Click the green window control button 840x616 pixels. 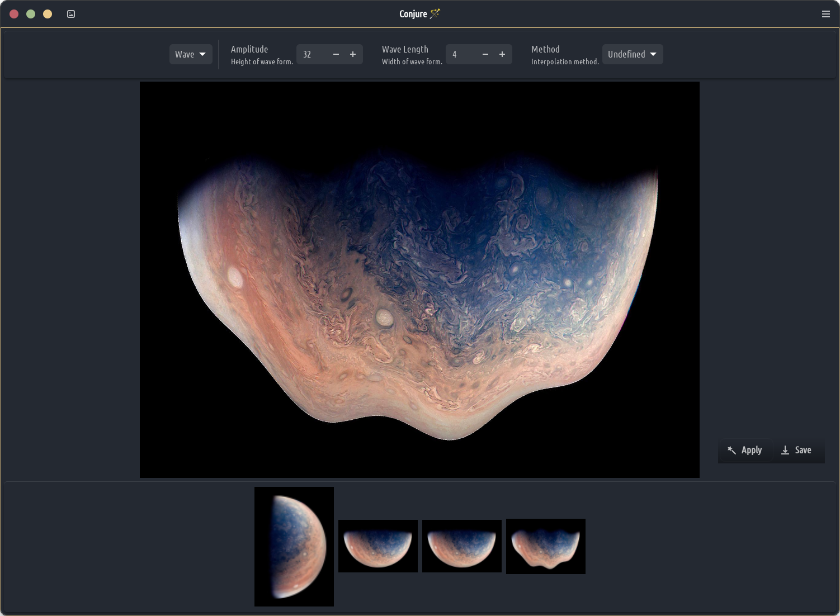click(31, 14)
